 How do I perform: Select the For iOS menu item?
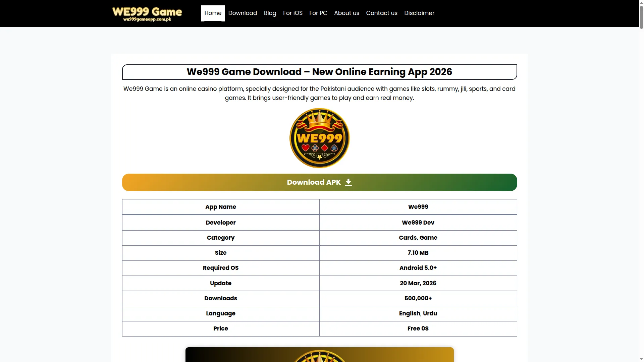pyautogui.click(x=293, y=13)
